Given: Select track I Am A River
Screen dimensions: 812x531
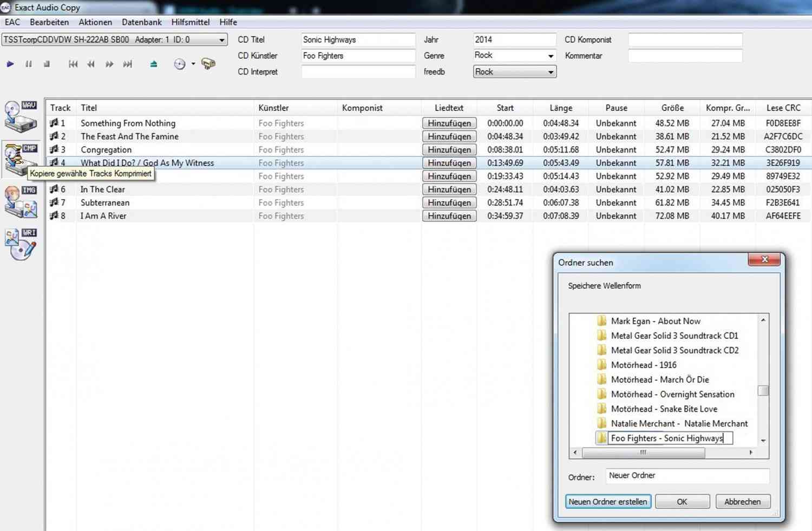Looking at the screenshot, I should coord(103,215).
